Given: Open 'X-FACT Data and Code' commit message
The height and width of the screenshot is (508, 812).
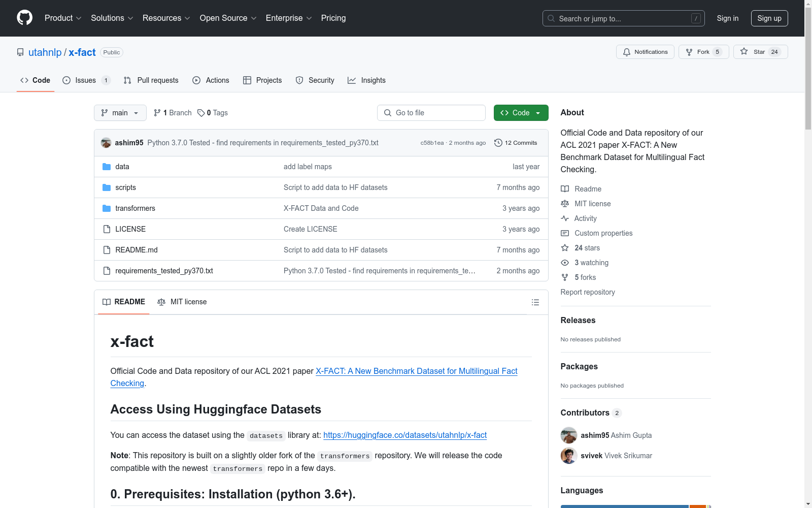Looking at the screenshot, I should pos(321,208).
